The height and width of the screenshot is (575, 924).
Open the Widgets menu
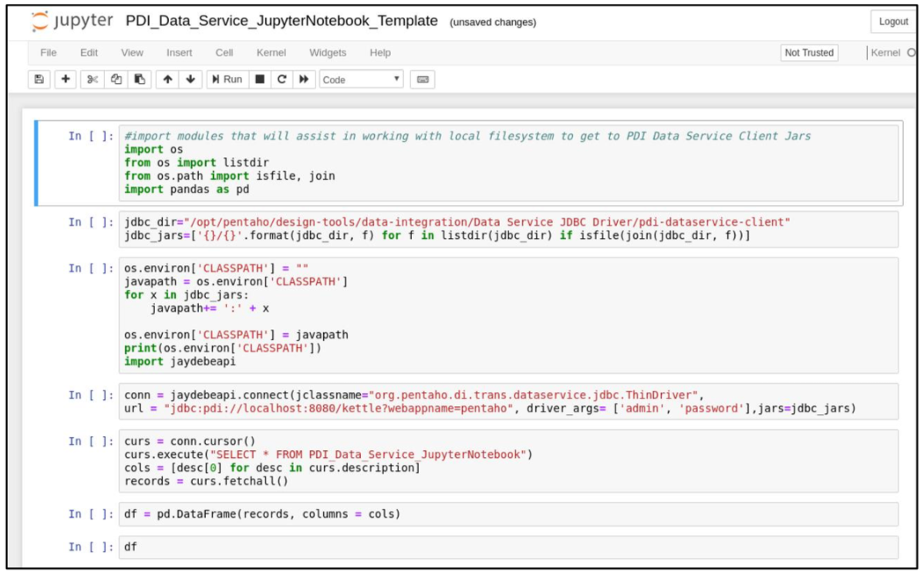pyautogui.click(x=328, y=52)
